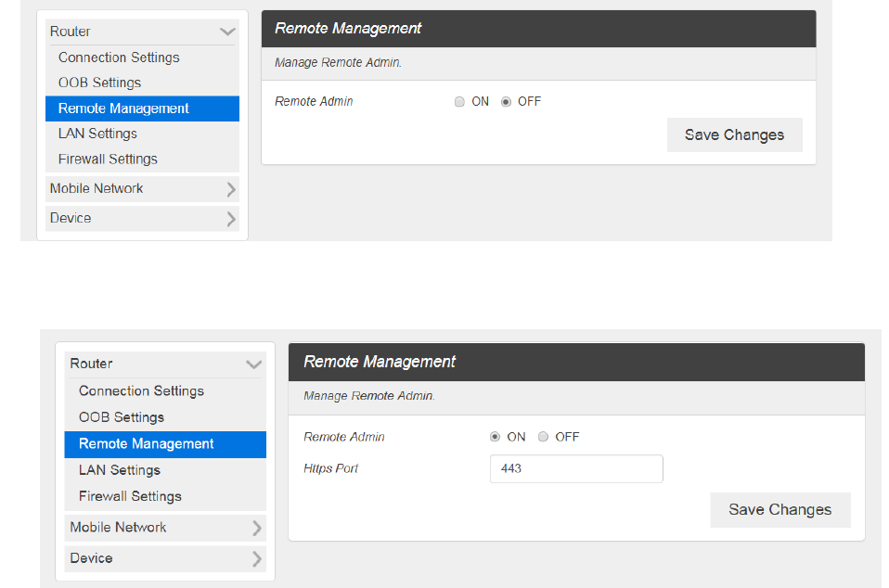The image size is (889, 588).
Task: Enable the unselected Remote Admin ON radio
Action: pos(459,102)
